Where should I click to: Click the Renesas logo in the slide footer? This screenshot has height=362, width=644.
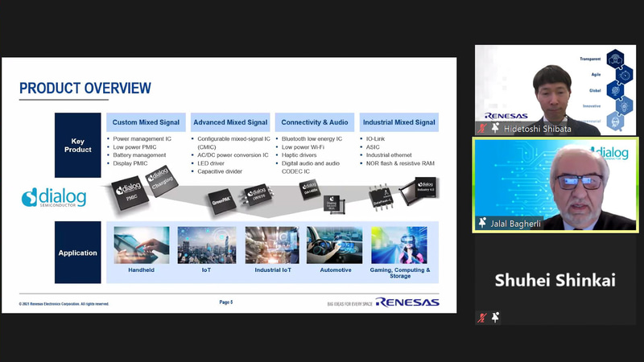coord(407,302)
